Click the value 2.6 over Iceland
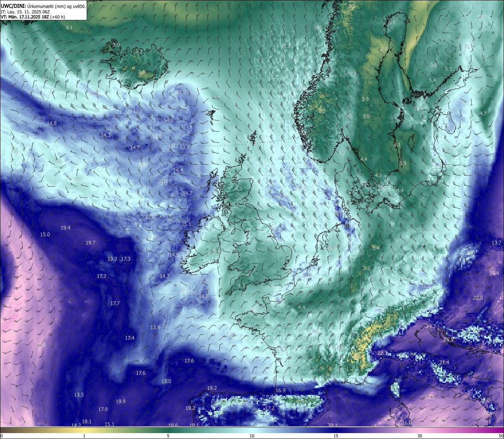The width and height of the screenshot is (504, 439). pos(142,72)
